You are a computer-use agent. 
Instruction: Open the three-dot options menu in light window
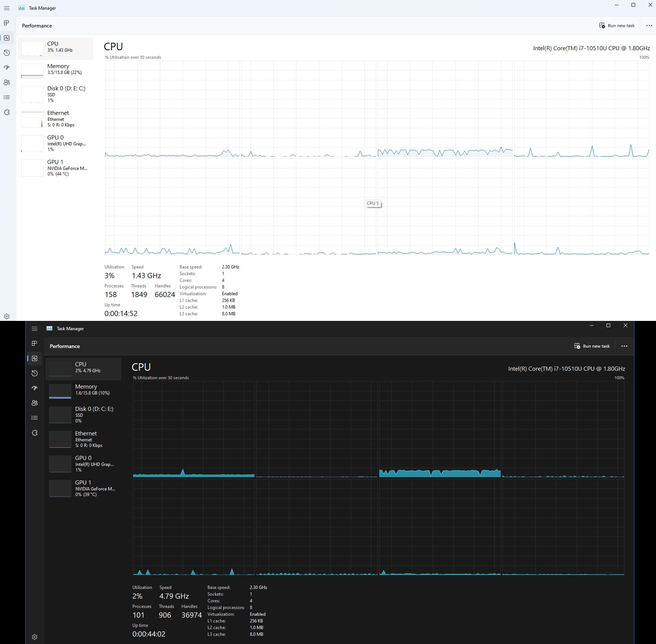point(649,26)
